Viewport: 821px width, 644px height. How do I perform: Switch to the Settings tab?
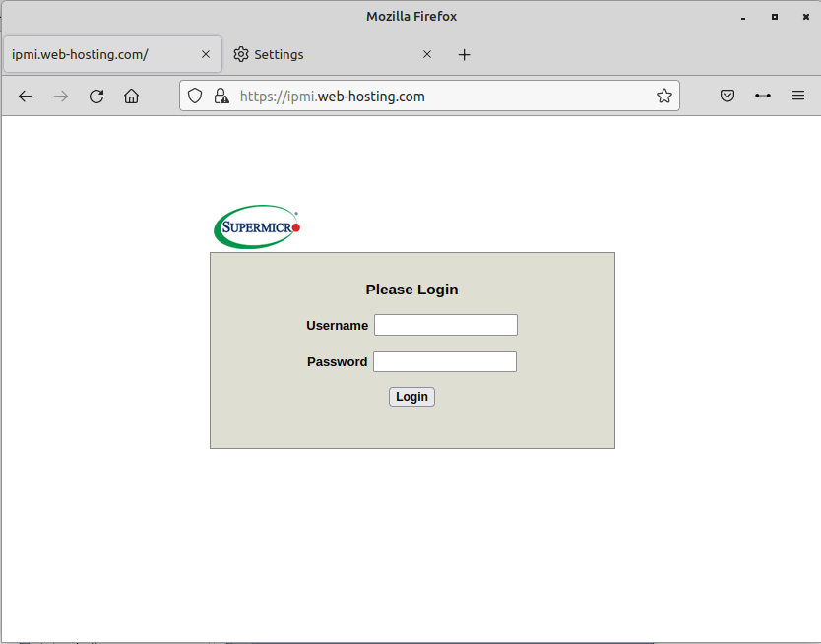333,54
